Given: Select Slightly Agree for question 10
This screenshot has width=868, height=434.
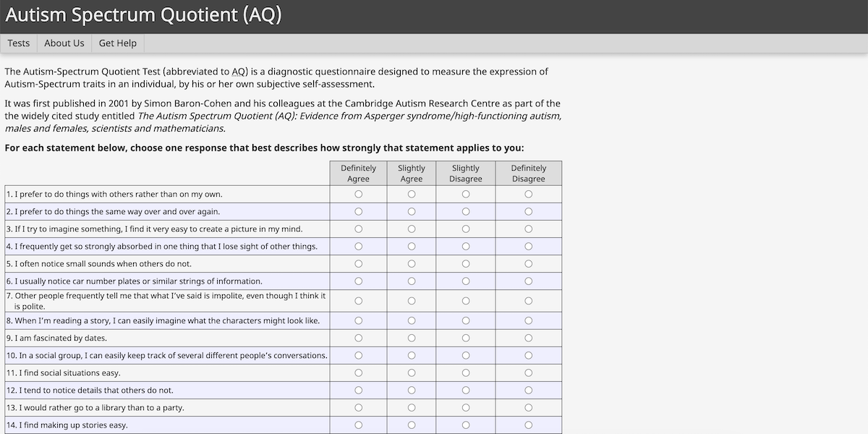Looking at the screenshot, I should pyautogui.click(x=412, y=355).
